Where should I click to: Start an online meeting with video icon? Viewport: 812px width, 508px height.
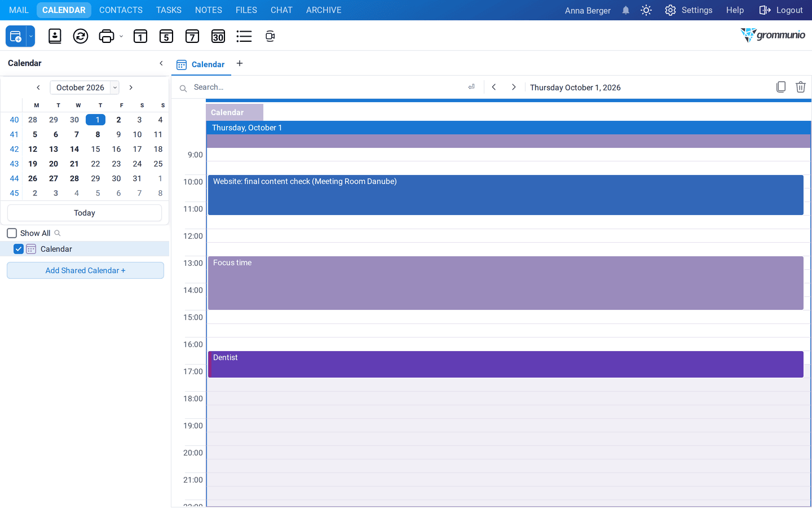[x=270, y=36]
